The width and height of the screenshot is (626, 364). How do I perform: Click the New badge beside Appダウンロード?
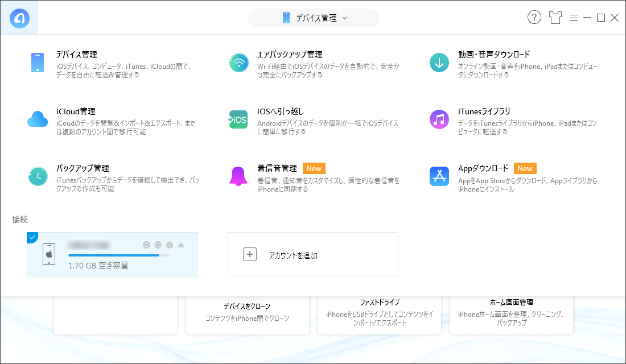tap(525, 168)
